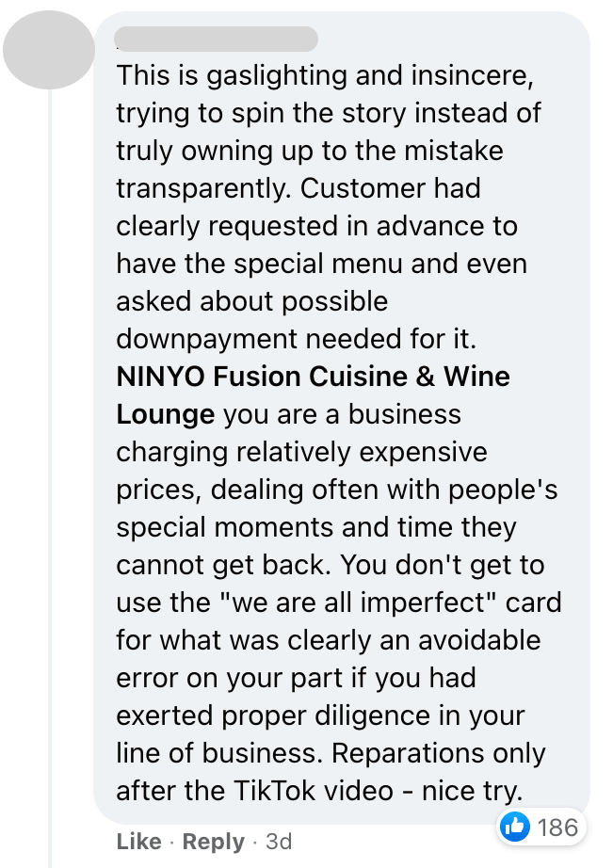613x868 pixels.
Task: Click the quoted phrase "we are all imperfect"
Action: pyautogui.click(x=358, y=603)
